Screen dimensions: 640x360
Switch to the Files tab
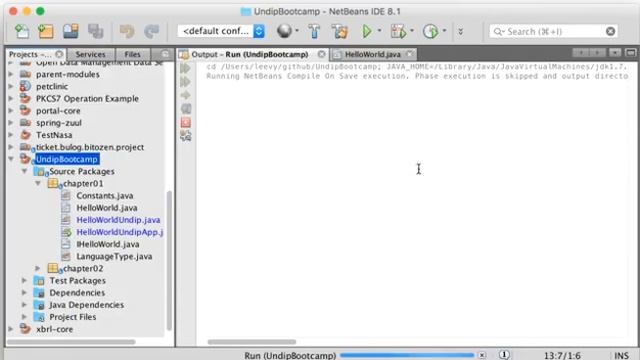coord(132,54)
